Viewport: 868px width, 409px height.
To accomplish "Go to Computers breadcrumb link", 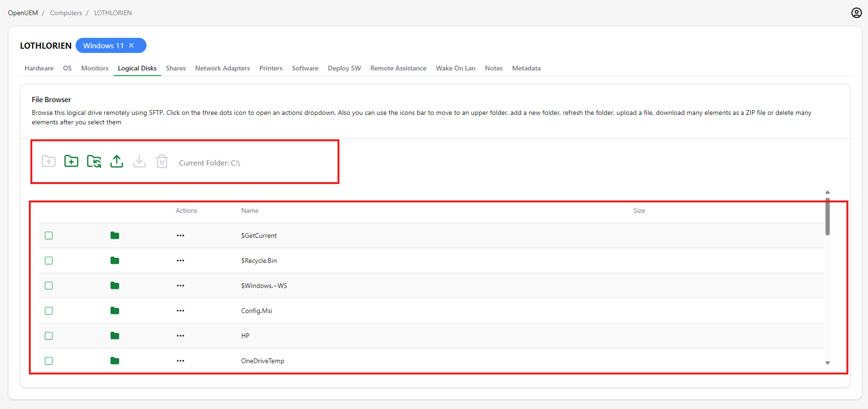I will pos(66,13).
